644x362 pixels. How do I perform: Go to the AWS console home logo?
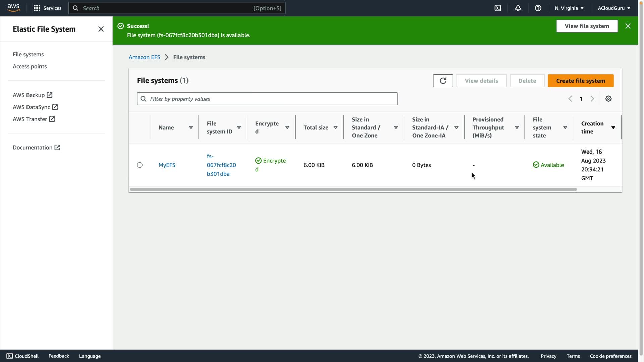point(13,8)
